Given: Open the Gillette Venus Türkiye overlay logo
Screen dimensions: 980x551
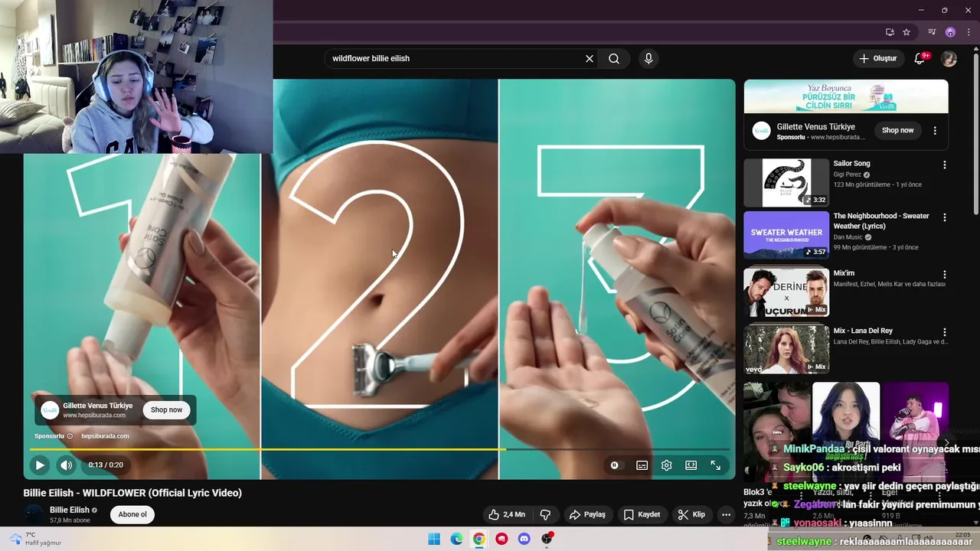Looking at the screenshot, I should pos(50,409).
